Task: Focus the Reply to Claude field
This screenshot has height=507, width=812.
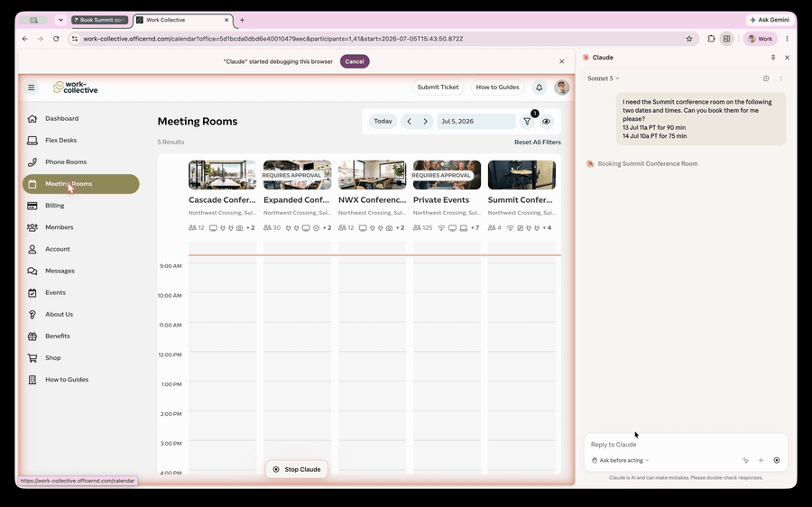Action: tap(685, 445)
